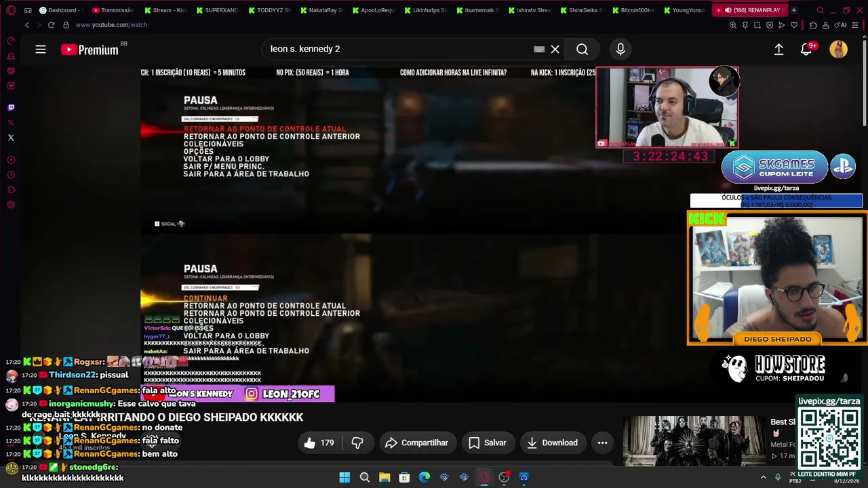Open Twitch in Opera sidebar
868x488 pixels.
[11, 107]
